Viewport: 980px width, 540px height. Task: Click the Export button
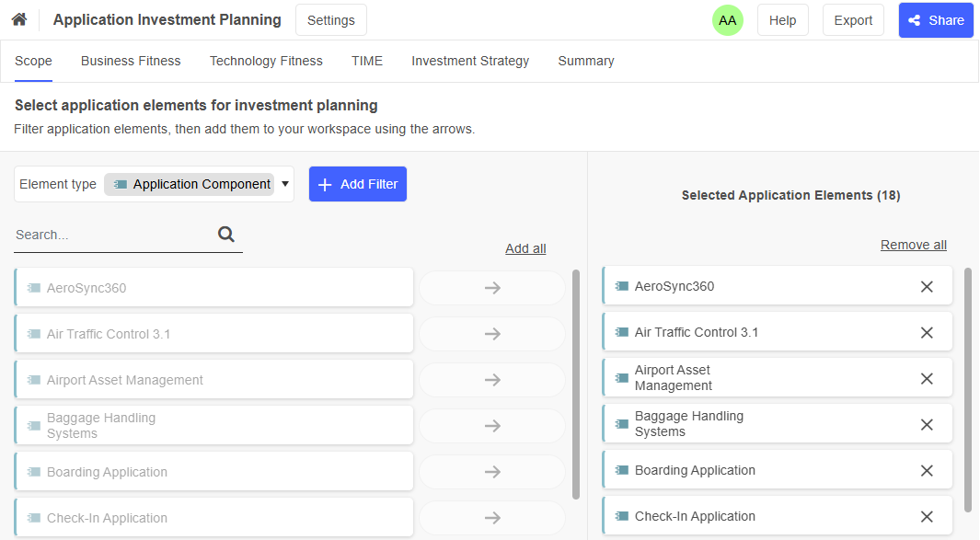pyautogui.click(x=852, y=19)
